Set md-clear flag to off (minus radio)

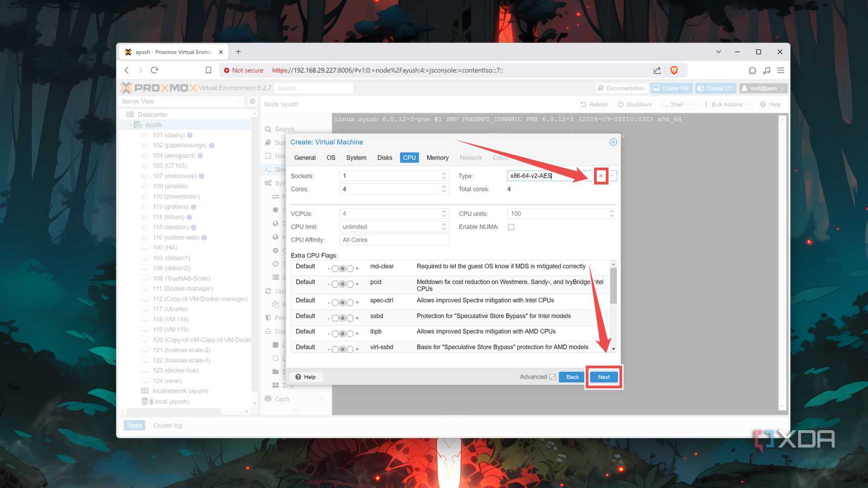coord(335,269)
